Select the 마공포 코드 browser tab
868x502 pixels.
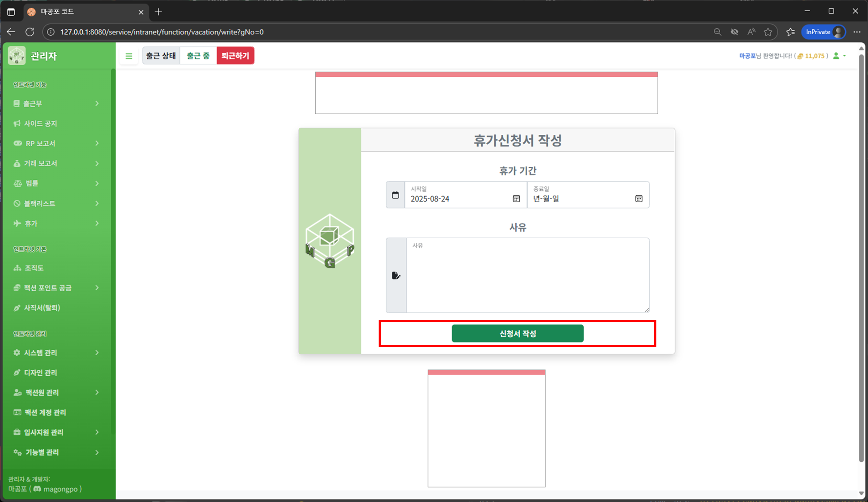click(86, 12)
